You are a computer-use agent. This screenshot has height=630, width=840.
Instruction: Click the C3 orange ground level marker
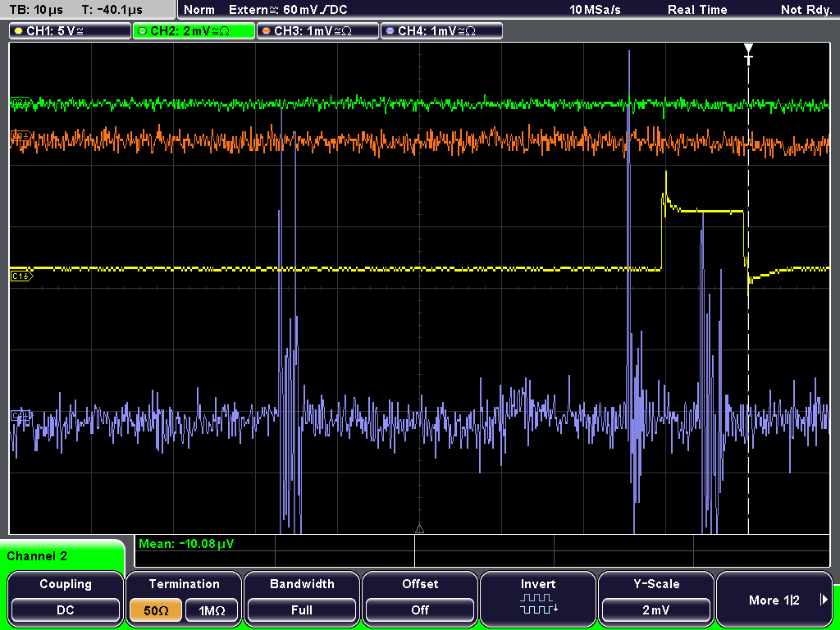coord(21,137)
